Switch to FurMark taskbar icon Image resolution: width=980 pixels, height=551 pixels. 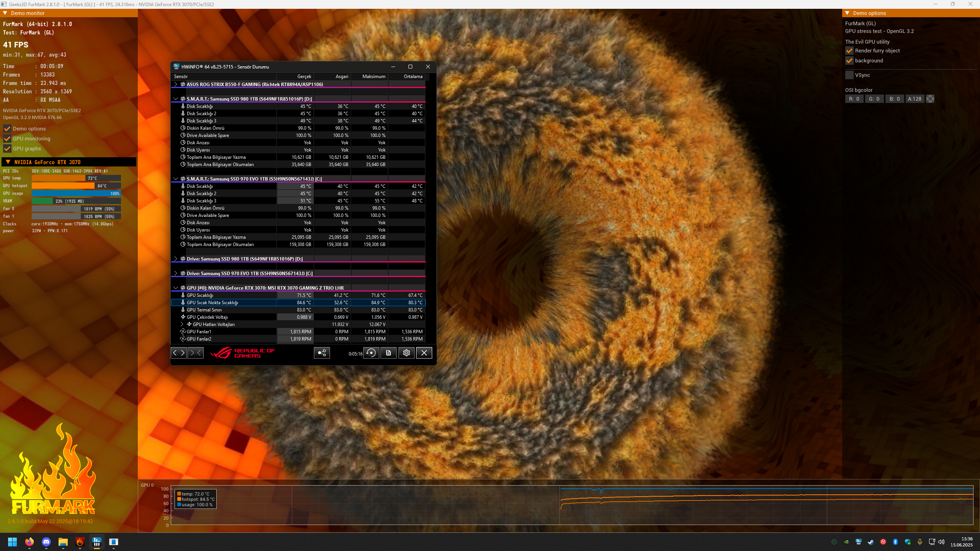click(80, 542)
